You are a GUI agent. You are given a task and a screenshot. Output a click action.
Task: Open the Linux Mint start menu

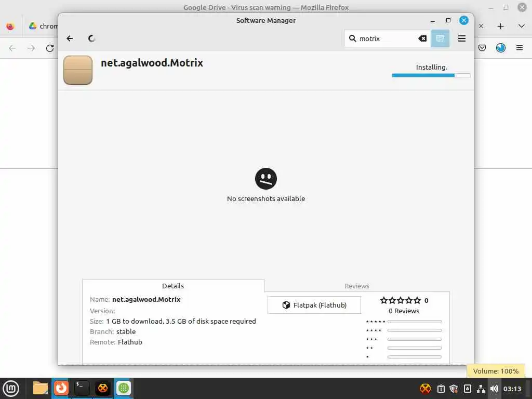(11, 389)
